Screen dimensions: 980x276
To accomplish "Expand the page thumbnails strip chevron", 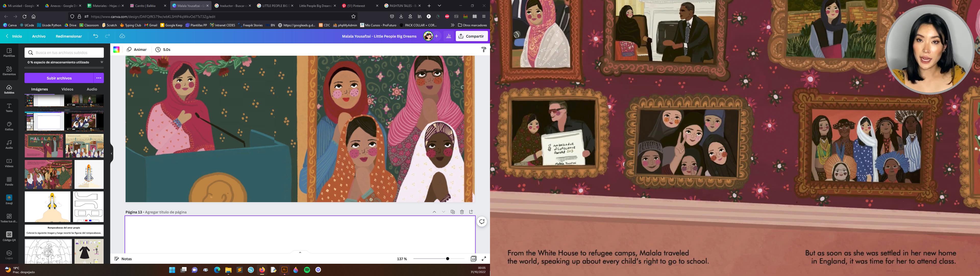I will pos(300,252).
